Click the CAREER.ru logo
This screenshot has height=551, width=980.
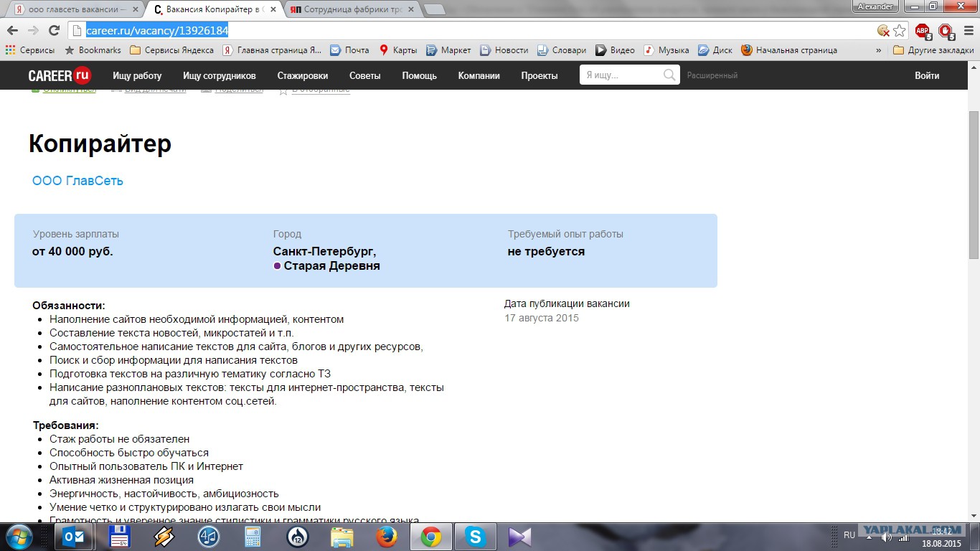tap(60, 75)
